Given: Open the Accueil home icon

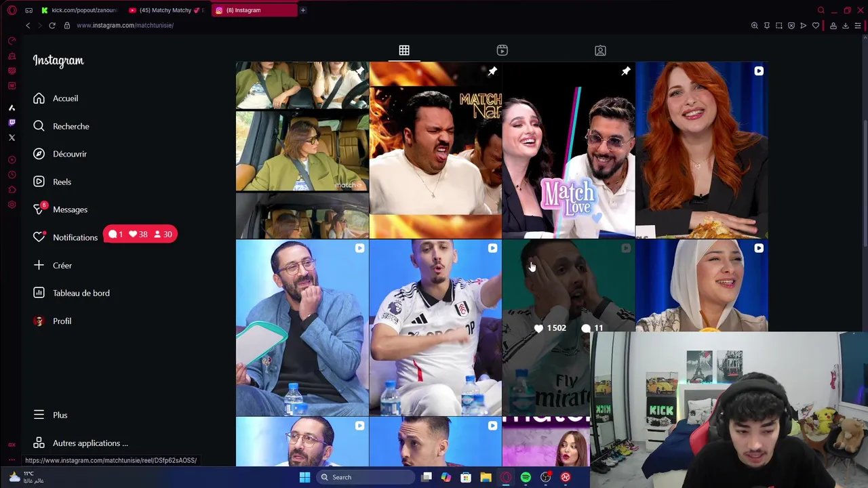Looking at the screenshot, I should [x=39, y=98].
